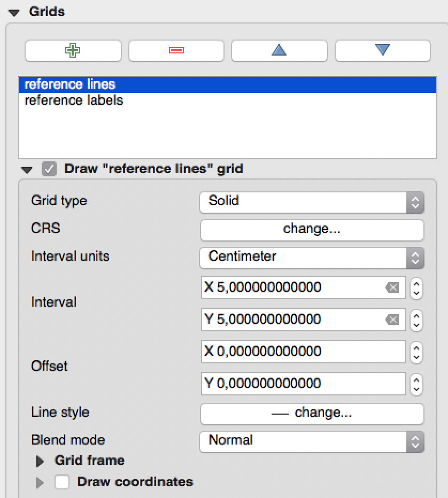Collapse the Grids section

coord(13,12)
